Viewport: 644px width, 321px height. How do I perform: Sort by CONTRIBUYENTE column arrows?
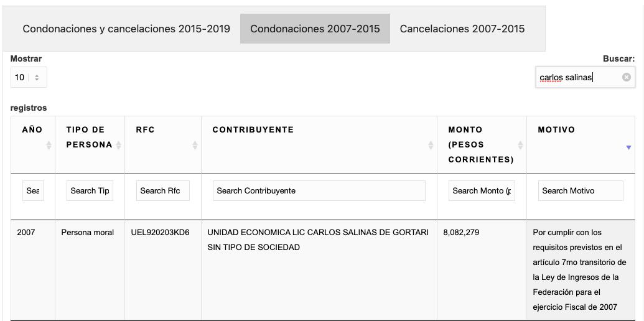point(431,145)
